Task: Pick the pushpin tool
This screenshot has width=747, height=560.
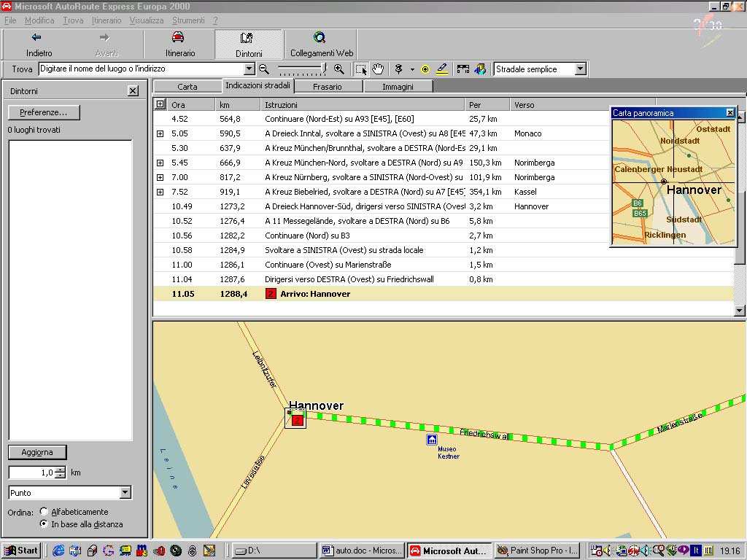Action: [x=399, y=69]
